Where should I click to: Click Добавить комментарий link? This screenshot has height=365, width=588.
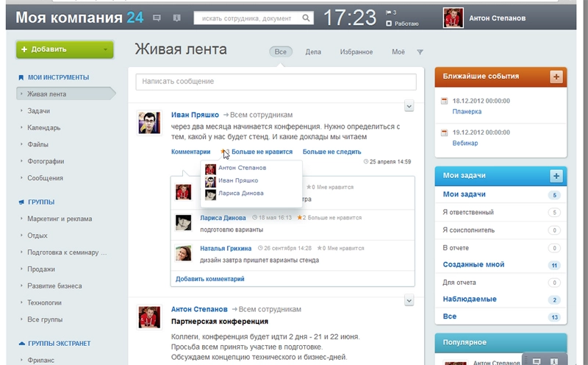click(210, 279)
